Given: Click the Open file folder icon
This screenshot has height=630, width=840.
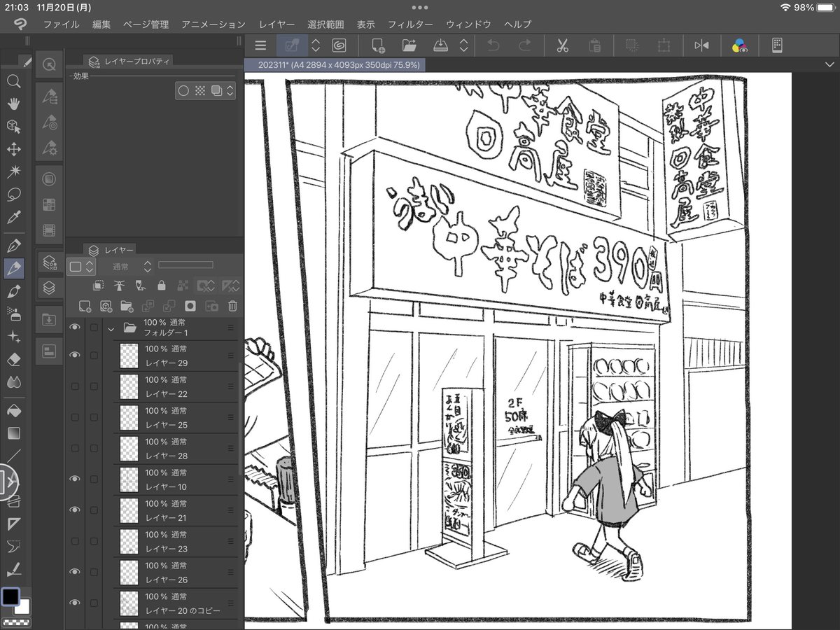Looking at the screenshot, I should (409, 45).
